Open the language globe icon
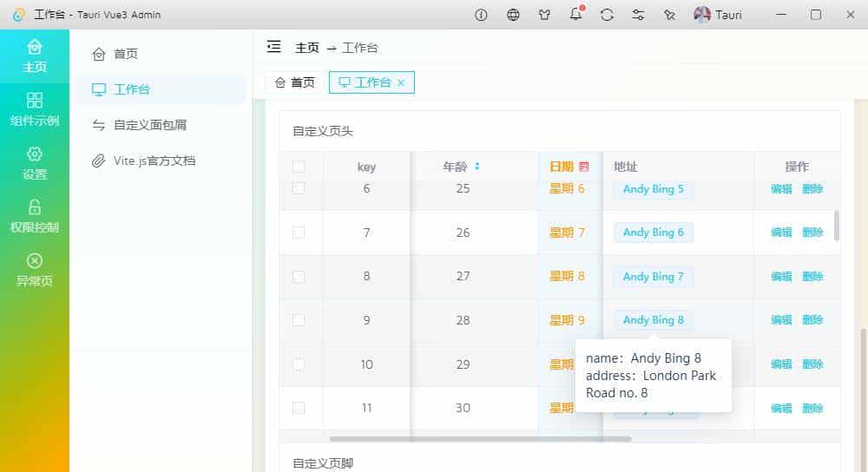The image size is (868, 472). [513, 15]
